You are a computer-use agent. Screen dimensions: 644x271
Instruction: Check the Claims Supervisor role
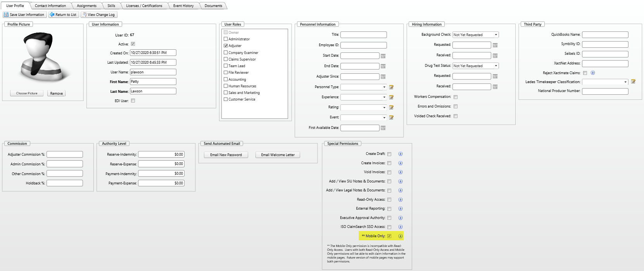pyautogui.click(x=226, y=59)
